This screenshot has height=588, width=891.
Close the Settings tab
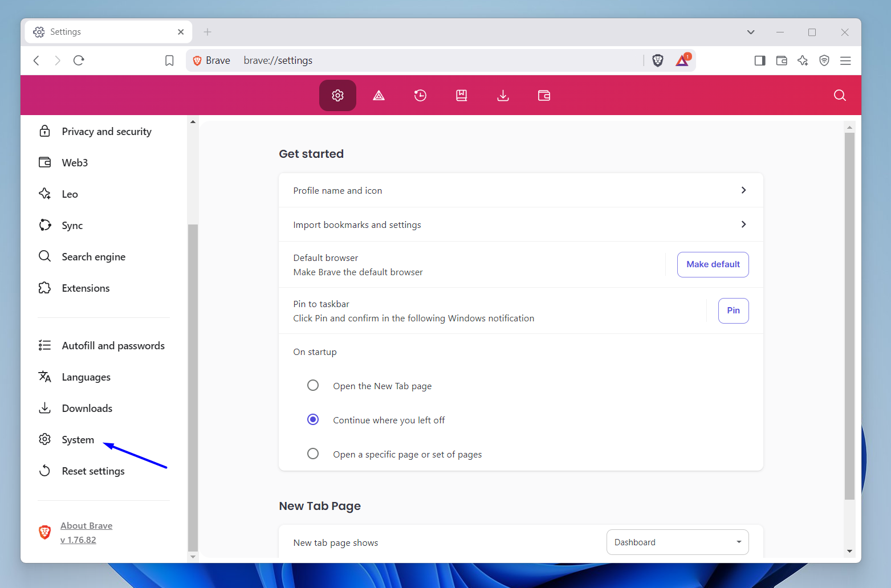pyautogui.click(x=181, y=32)
